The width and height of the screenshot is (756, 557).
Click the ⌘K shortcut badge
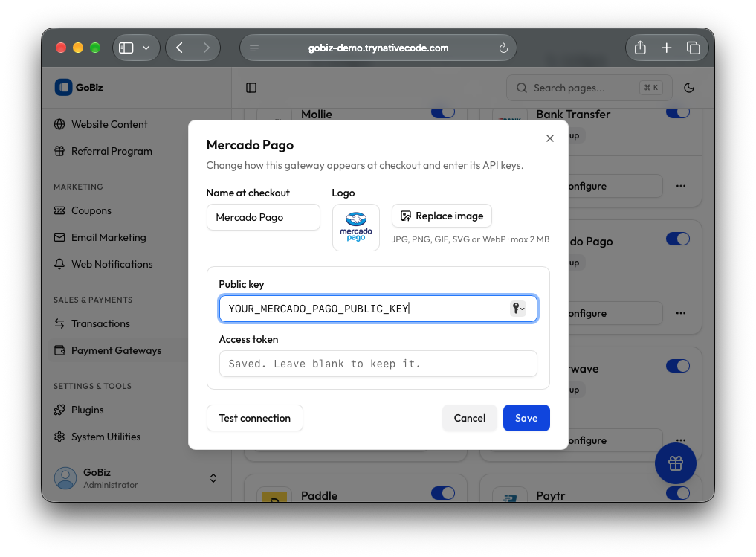(651, 88)
